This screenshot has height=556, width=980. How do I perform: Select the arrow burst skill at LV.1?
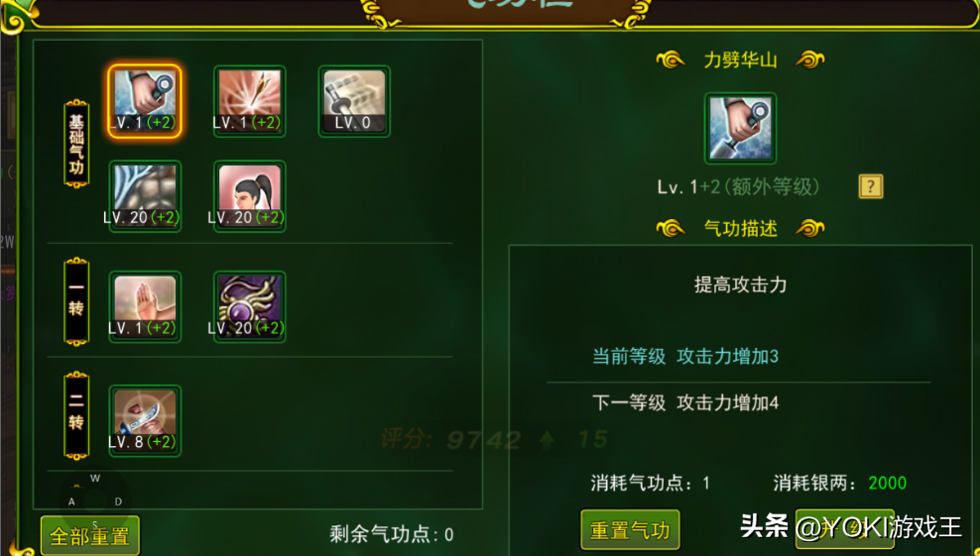pyautogui.click(x=249, y=101)
